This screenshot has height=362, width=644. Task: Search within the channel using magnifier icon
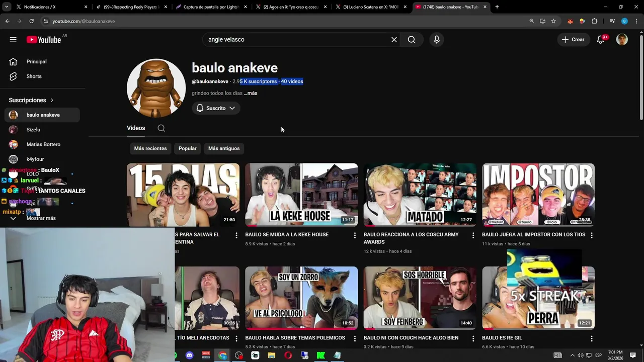[162, 128]
